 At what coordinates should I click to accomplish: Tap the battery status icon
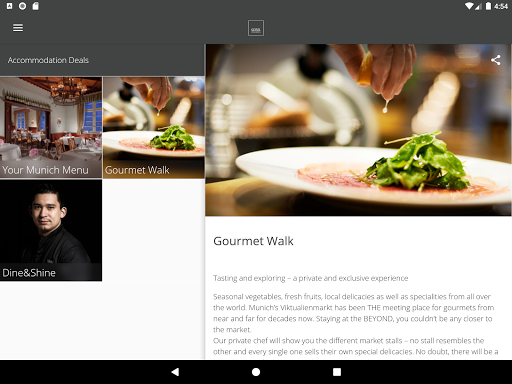488,6
